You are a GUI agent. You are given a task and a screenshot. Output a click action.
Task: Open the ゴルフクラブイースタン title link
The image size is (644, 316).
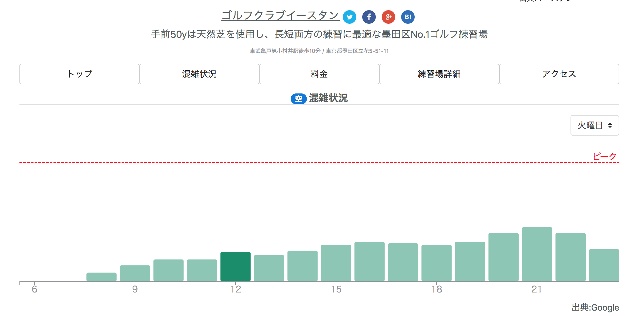280,15
